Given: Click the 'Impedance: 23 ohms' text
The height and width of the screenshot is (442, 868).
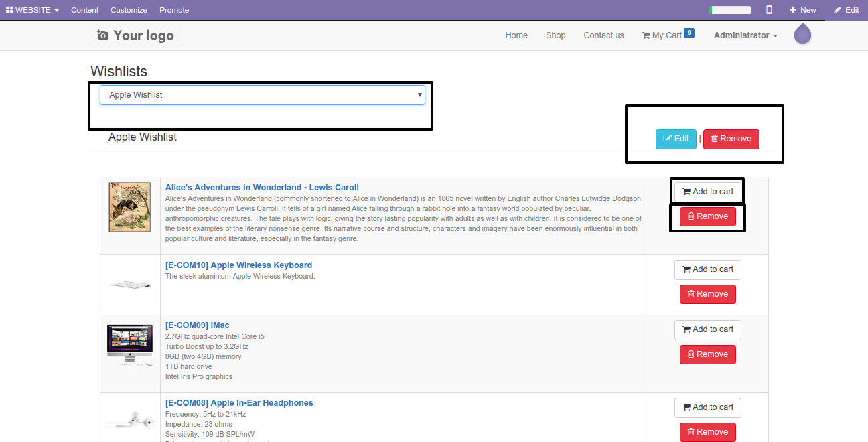Looking at the screenshot, I should click(x=199, y=424).
